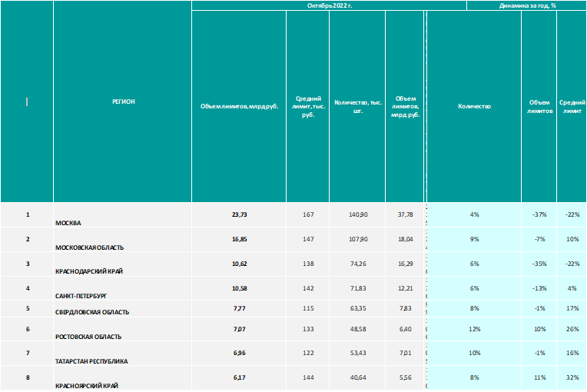Viewport: 587px width, 392px height.
Task: Click the average limit 167 cell
Action: pyautogui.click(x=308, y=215)
